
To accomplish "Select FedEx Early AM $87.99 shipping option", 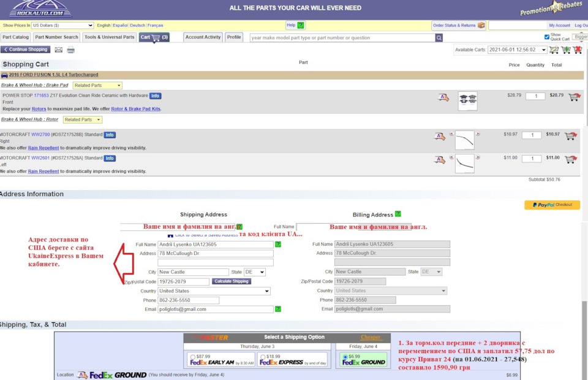I will [193, 357].
